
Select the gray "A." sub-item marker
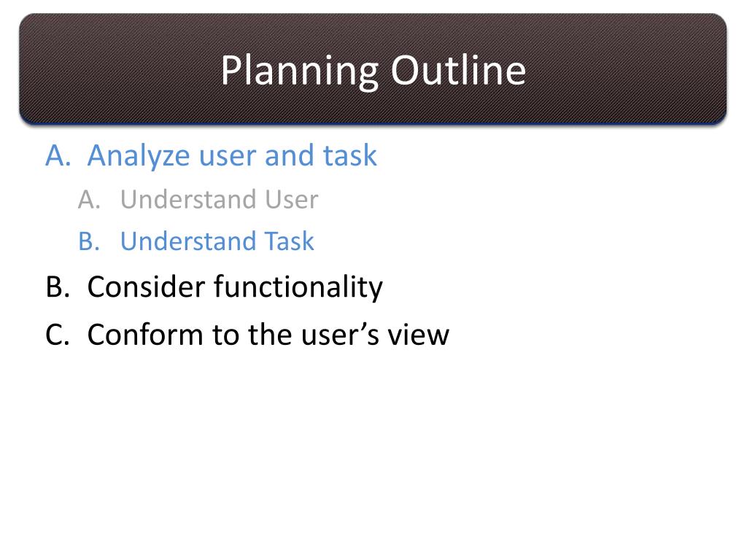[89, 199]
